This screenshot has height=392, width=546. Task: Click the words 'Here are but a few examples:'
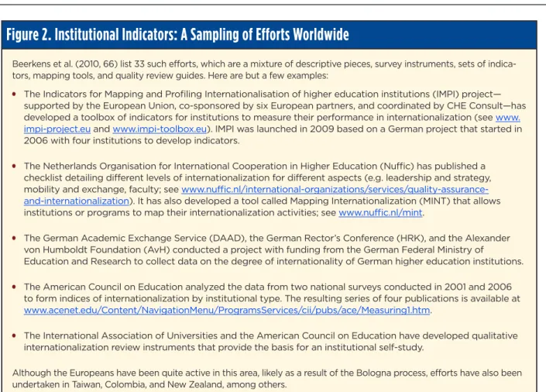click(x=268, y=76)
